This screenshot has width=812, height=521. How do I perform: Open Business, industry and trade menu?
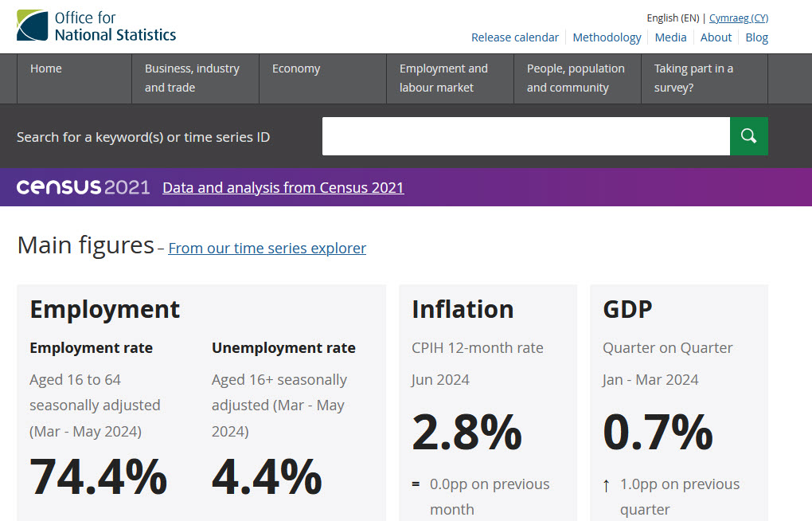coord(192,78)
